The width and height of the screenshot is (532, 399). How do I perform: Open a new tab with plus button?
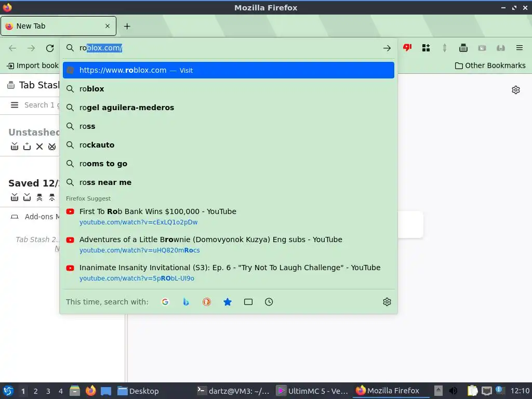click(x=127, y=26)
